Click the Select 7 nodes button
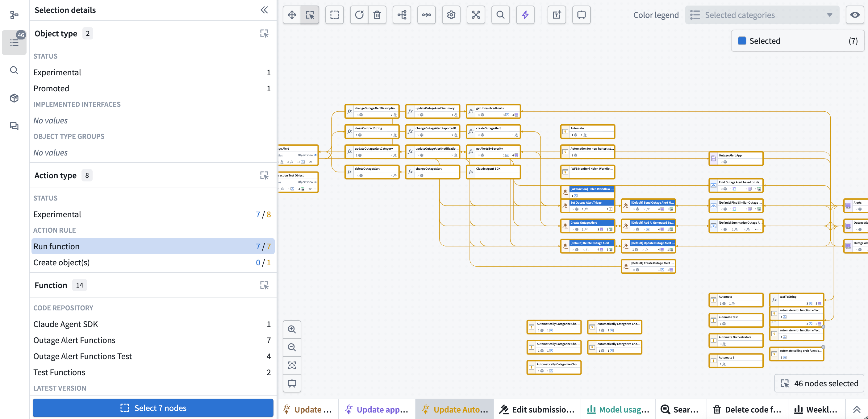 (153, 408)
